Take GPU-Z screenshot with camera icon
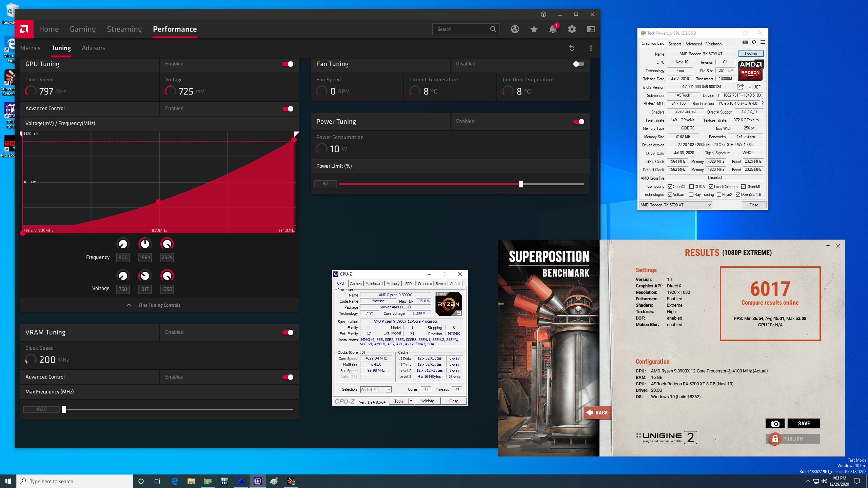 click(x=745, y=42)
